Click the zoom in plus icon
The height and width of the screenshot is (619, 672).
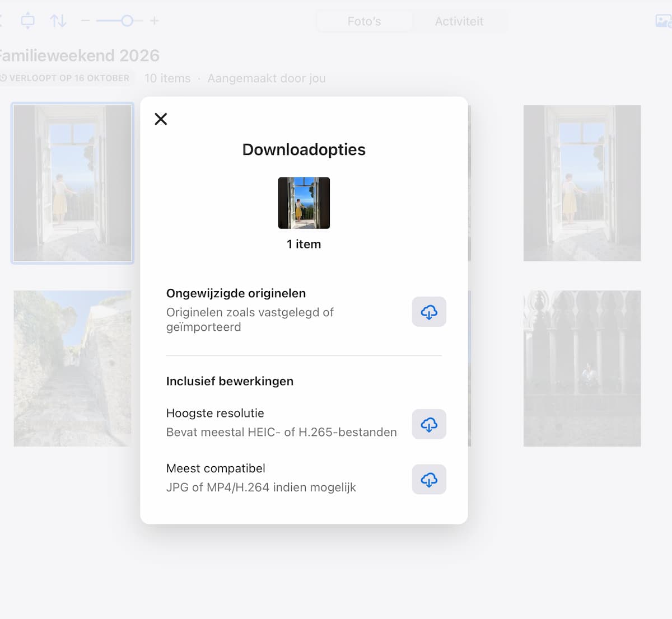(155, 21)
